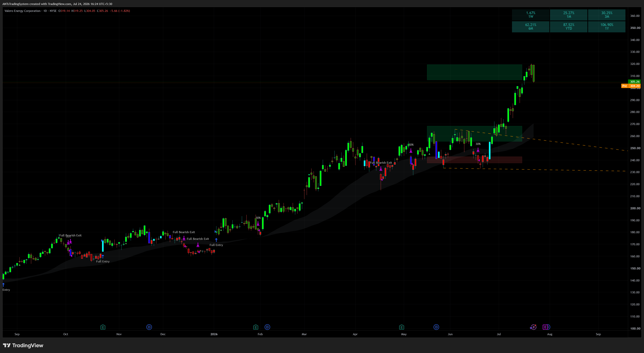Viewport: 644px width, 353px height.
Task: Click the January Full Entry blue arrow
Action: point(216,240)
